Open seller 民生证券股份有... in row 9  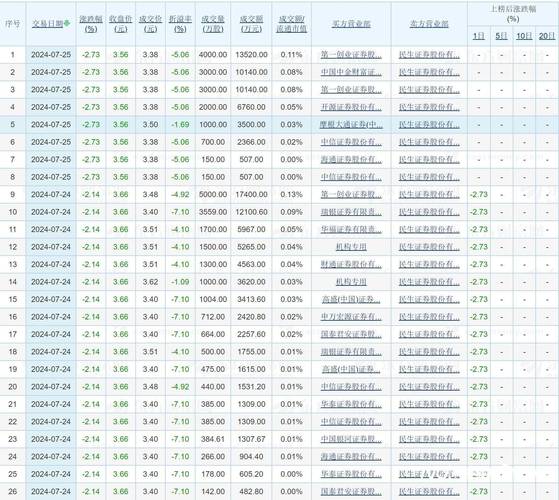[x=429, y=195]
